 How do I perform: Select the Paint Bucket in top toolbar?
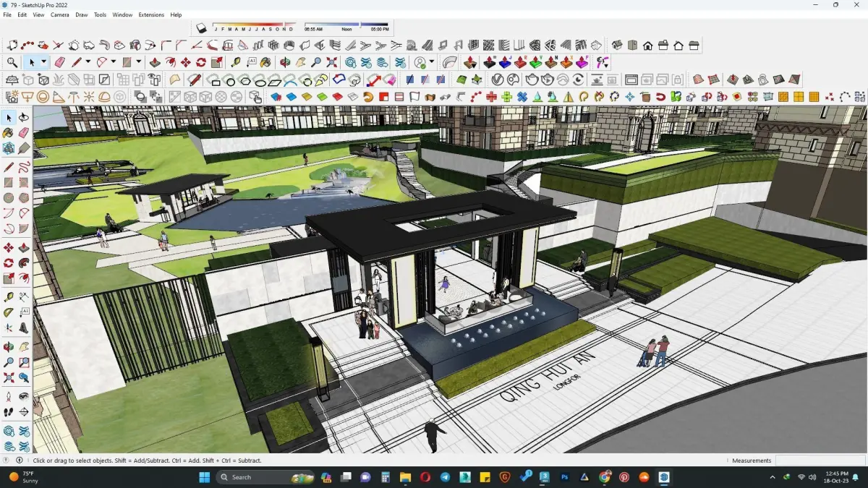pos(266,63)
